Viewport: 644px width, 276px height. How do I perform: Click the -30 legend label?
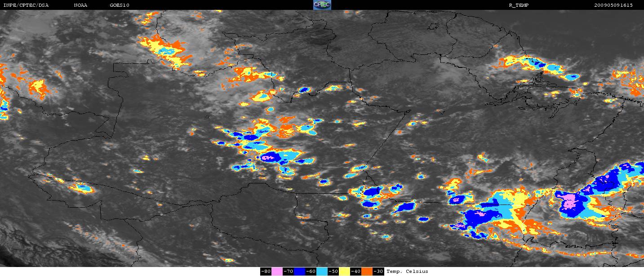click(378, 272)
